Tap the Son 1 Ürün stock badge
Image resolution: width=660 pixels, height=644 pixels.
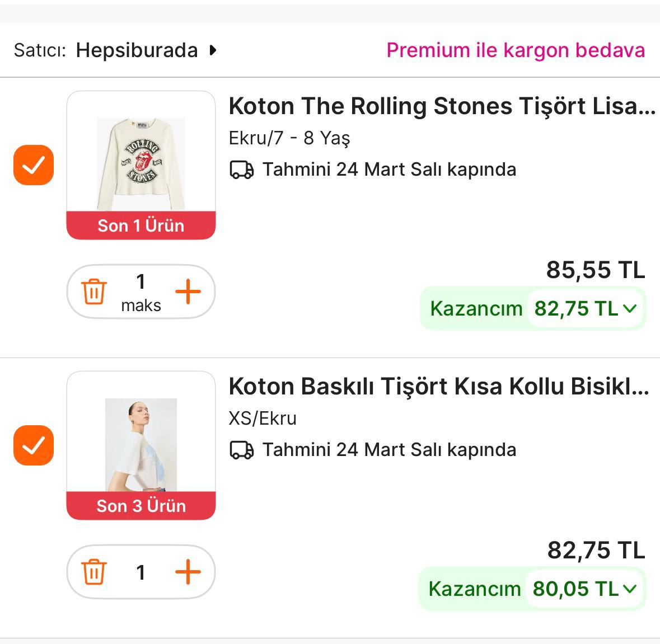click(x=141, y=225)
